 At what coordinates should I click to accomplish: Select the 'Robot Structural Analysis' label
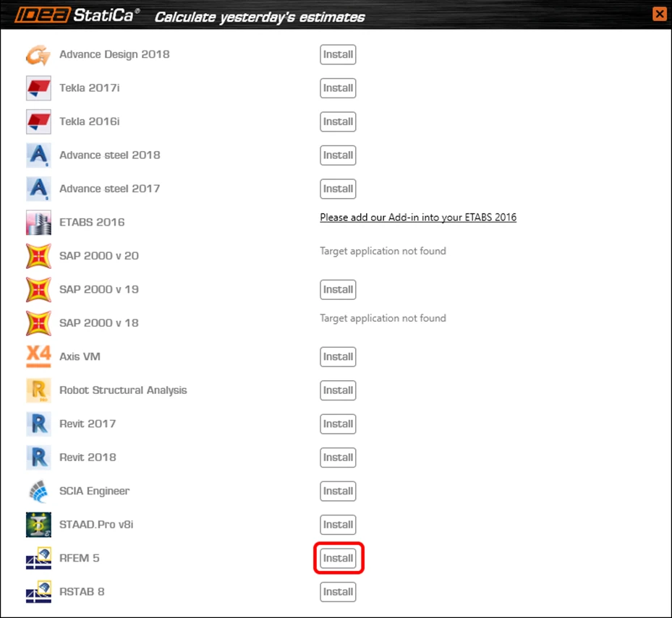123,390
